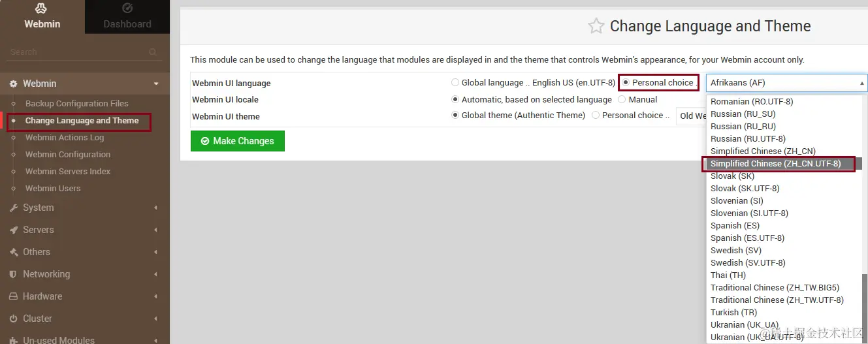Image resolution: width=868 pixels, height=344 pixels.
Task: Click the Webmin gear icon in sidebar
Action: pos(13,84)
